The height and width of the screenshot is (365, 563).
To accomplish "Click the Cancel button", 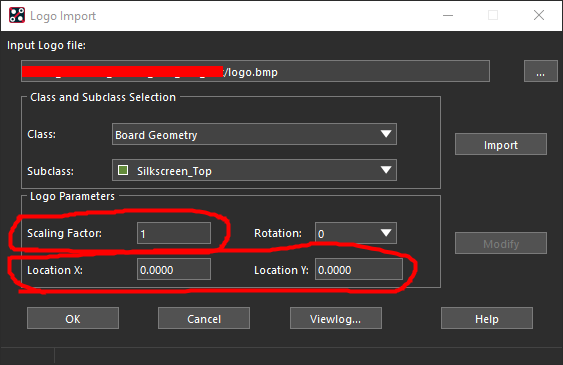I will (204, 318).
